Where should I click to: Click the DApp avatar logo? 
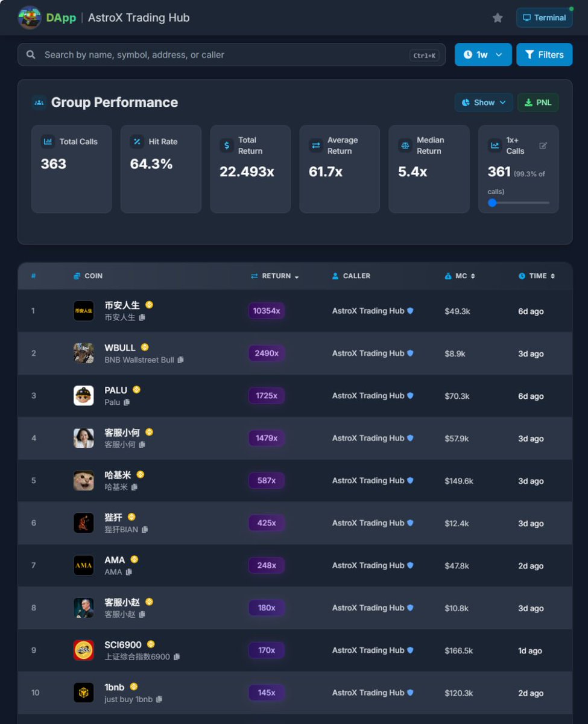[30, 17]
